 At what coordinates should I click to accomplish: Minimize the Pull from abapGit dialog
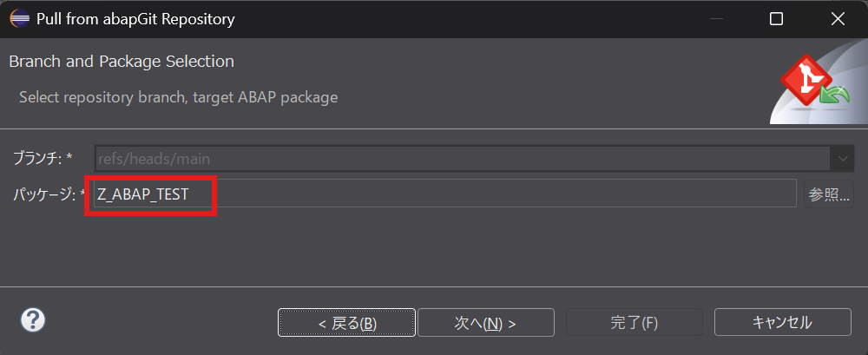[714, 18]
